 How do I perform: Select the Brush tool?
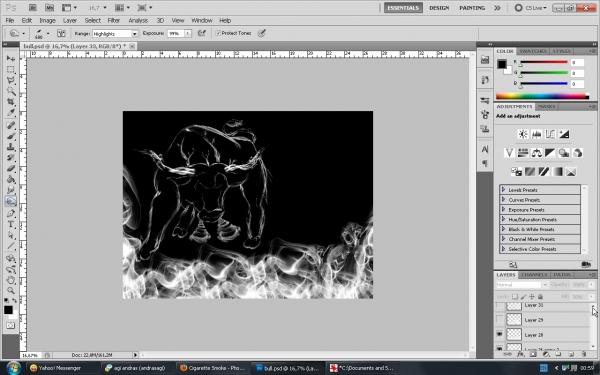point(11,136)
